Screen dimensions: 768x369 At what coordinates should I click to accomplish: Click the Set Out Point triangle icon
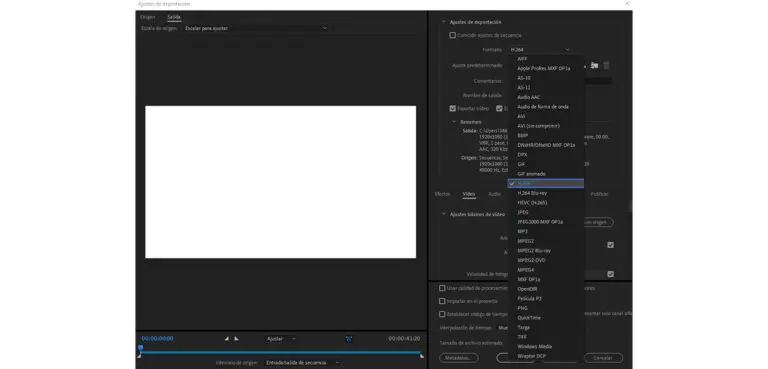coord(236,339)
